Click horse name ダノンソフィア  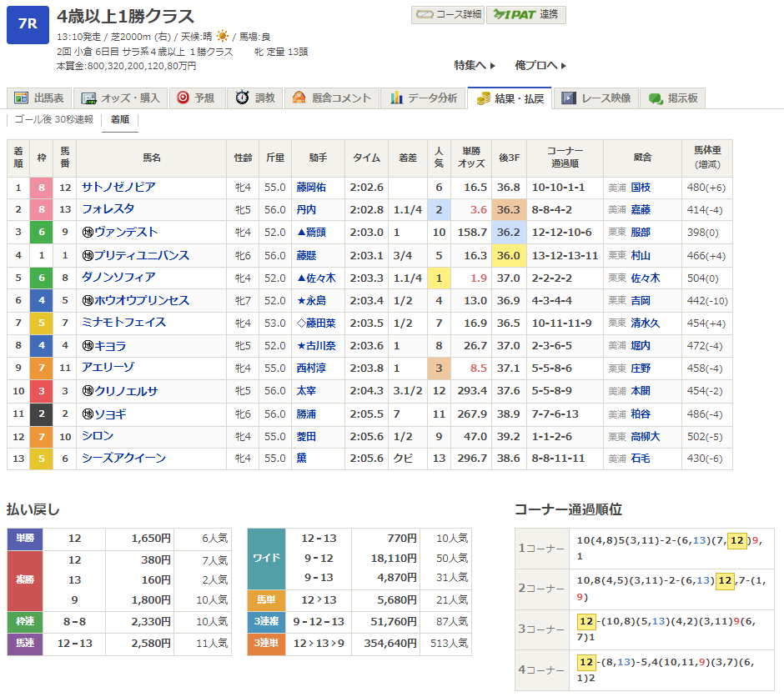tap(118, 278)
